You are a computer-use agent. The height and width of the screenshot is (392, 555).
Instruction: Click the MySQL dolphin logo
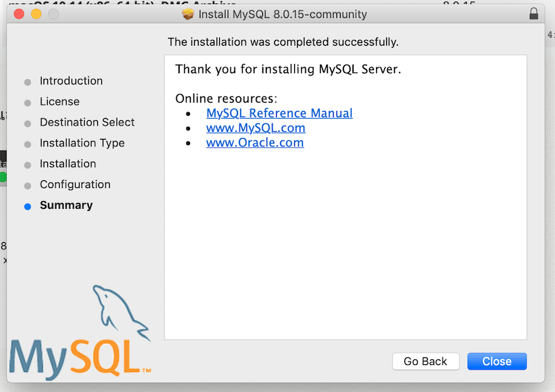(80, 332)
